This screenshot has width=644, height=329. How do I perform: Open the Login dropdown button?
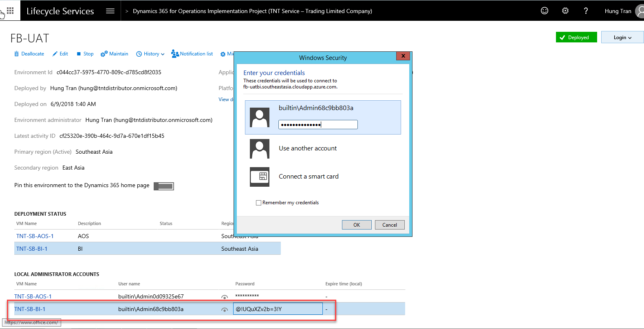[622, 37]
